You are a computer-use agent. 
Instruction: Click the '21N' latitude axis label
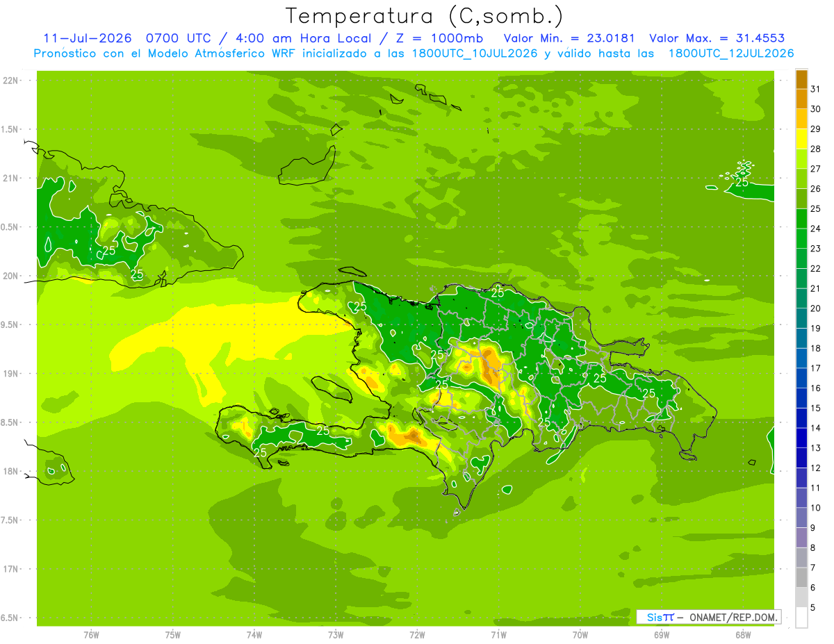pos(10,179)
